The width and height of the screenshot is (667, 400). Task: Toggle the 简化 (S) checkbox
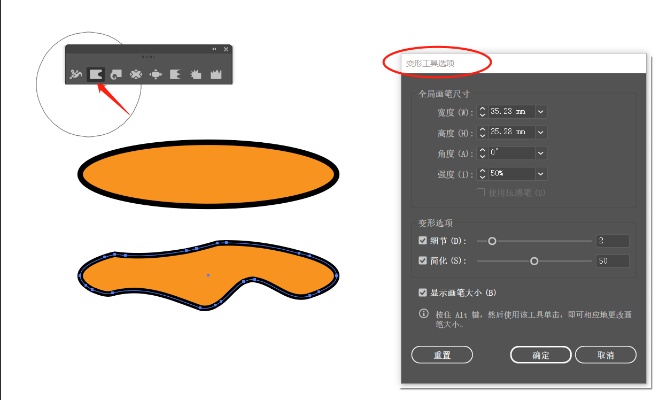[x=422, y=260]
